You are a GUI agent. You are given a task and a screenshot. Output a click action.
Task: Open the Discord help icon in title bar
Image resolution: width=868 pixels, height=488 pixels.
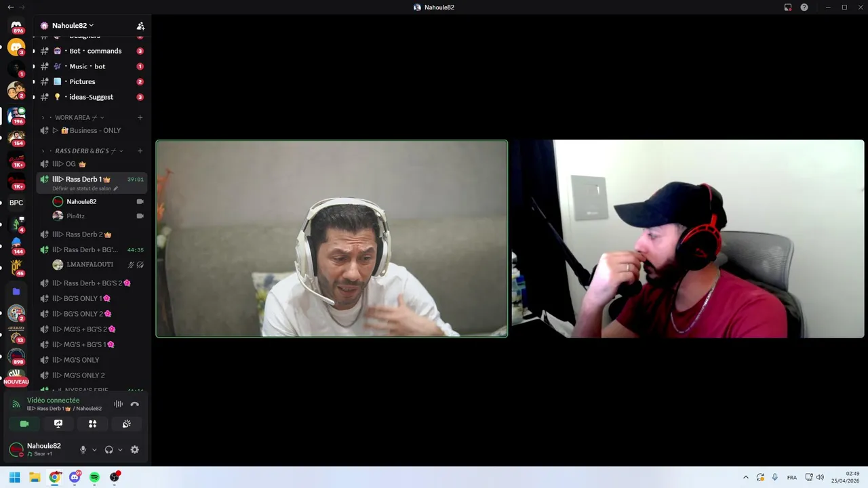click(804, 7)
